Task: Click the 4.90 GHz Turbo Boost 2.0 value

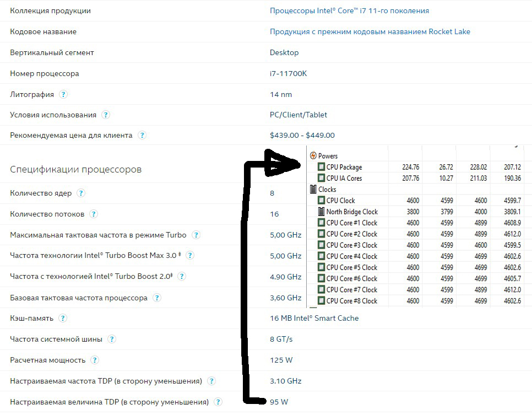Action: click(285, 277)
